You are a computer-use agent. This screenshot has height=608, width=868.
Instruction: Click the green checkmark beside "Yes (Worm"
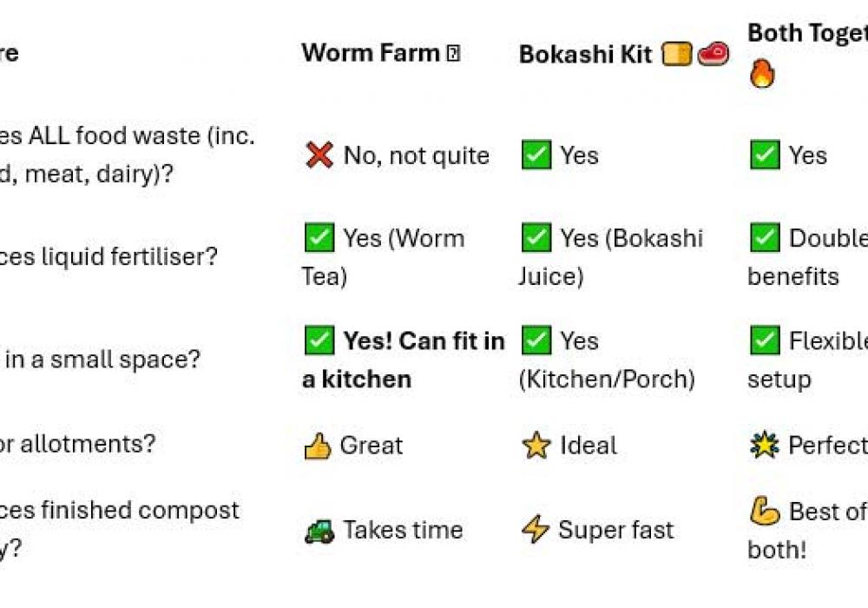coord(319,237)
